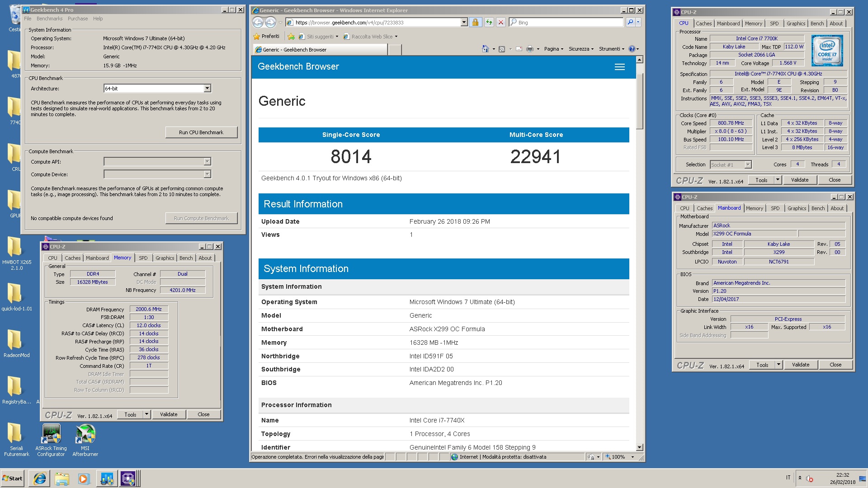Open Benchmarks menu in Geekbench 4 Pro

49,19
